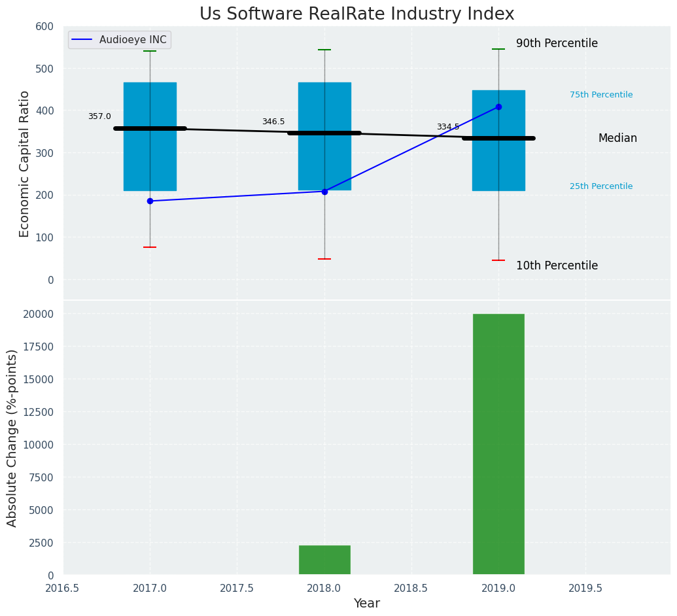Click the 346.5 median value label
This screenshot has width=677, height=616.
point(273,122)
